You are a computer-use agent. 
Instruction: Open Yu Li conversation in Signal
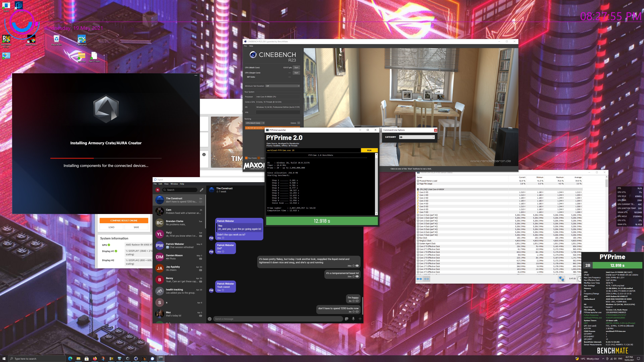(x=179, y=234)
